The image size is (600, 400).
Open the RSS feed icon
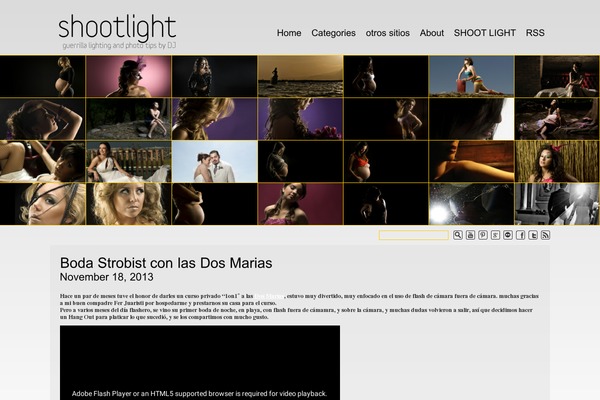[546, 235]
